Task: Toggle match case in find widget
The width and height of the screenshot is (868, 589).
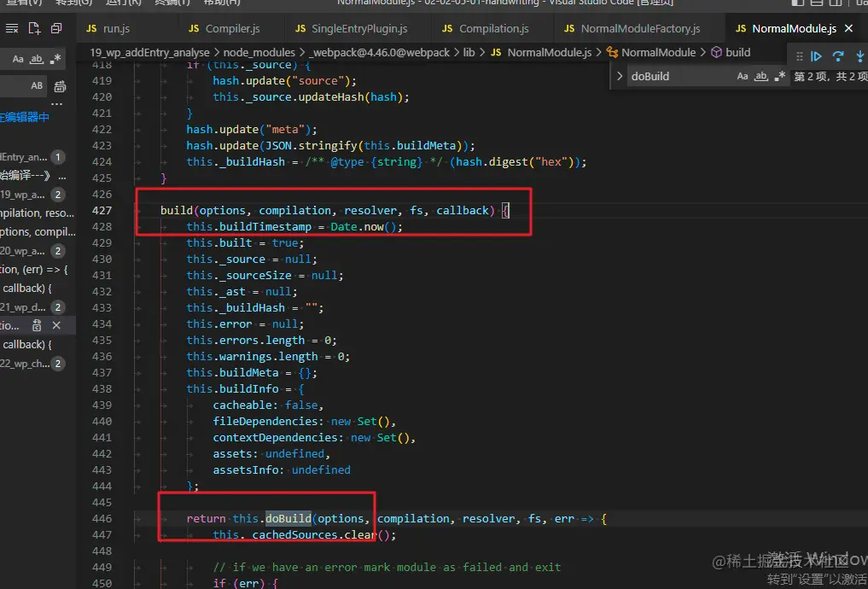Action: coord(743,76)
